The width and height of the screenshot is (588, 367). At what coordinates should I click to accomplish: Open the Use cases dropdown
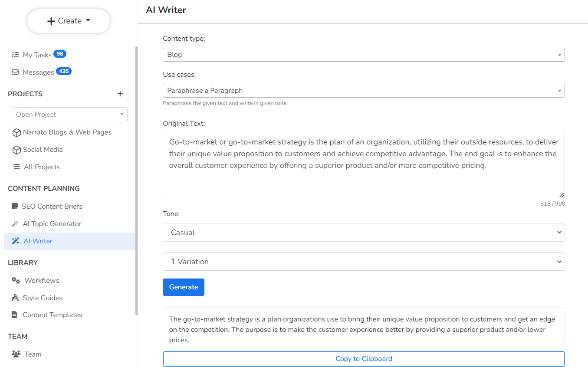pyautogui.click(x=363, y=91)
